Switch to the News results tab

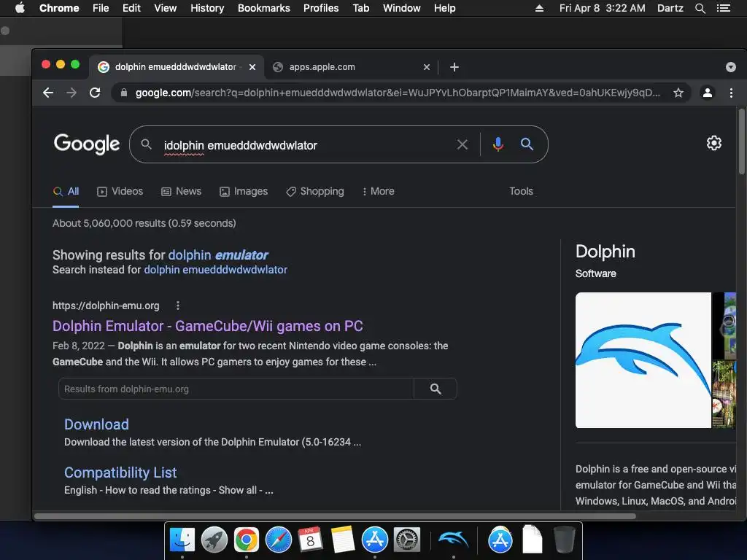182,192
